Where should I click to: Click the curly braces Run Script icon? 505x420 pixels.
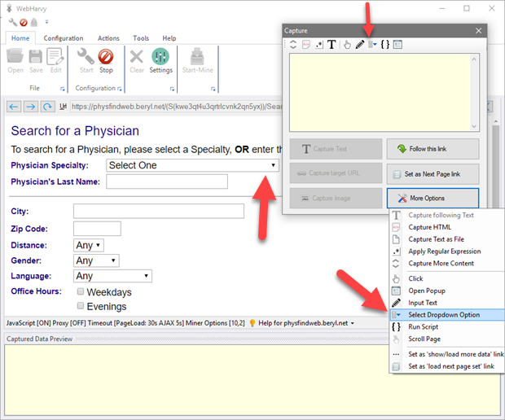(385, 45)
